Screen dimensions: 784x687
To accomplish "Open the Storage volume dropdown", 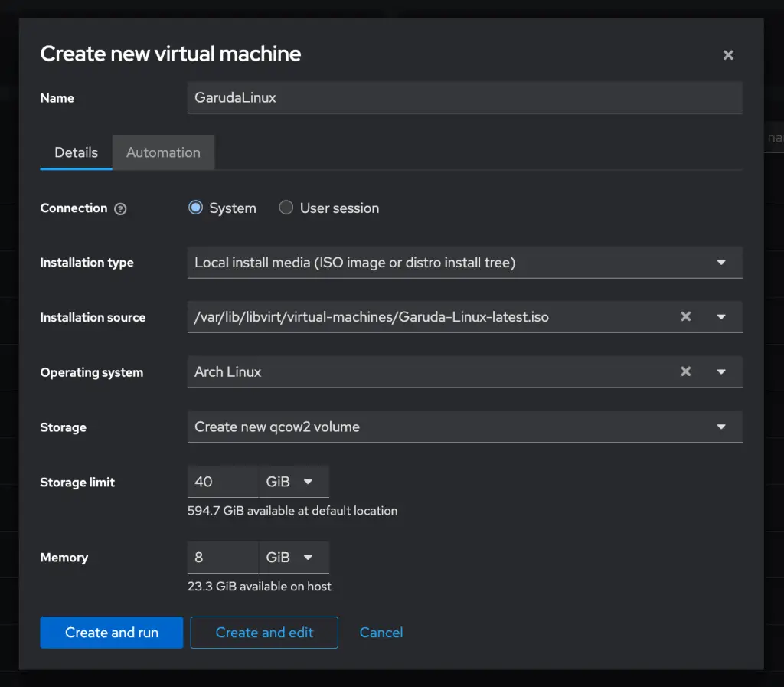I will click(720, 427).
